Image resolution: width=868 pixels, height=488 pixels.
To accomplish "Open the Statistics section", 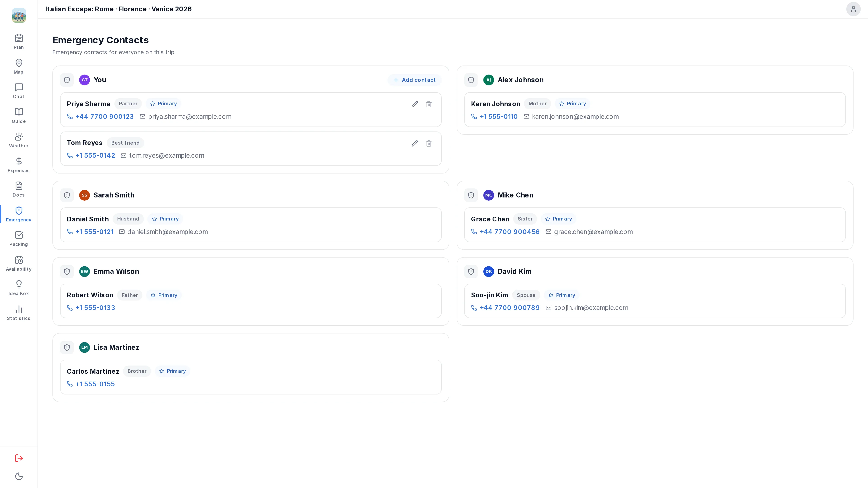I will [19, 313].
